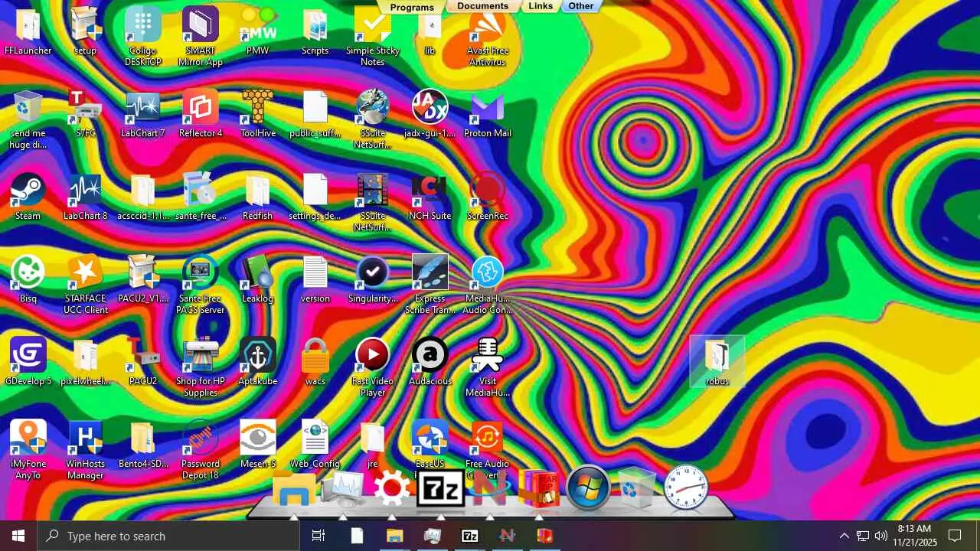Click the Windows orb in the dock

point(588,488)
